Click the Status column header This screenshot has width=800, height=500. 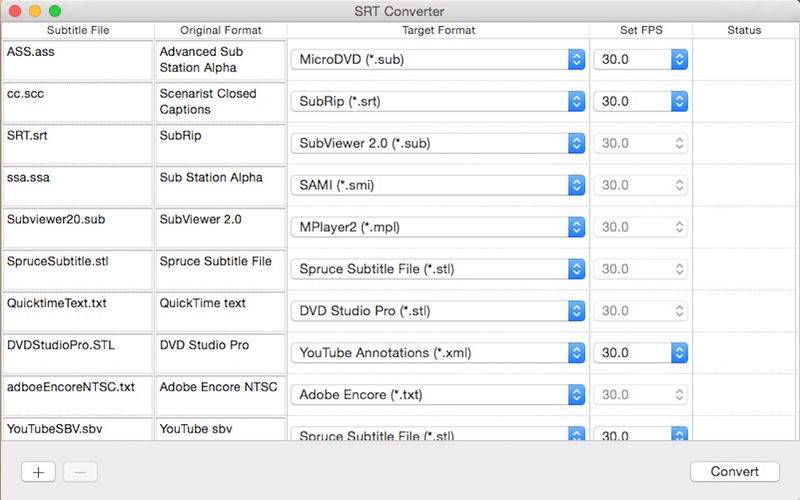744,31
